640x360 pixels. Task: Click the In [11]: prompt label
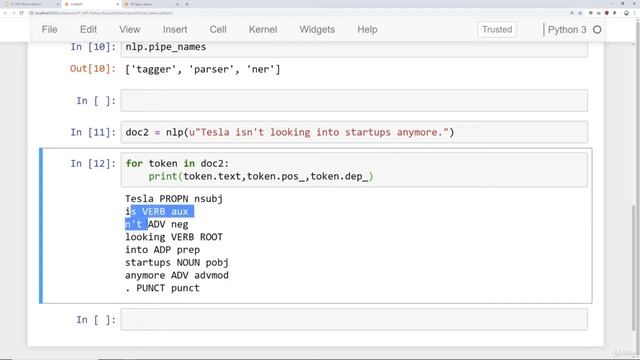click(93, 132)
